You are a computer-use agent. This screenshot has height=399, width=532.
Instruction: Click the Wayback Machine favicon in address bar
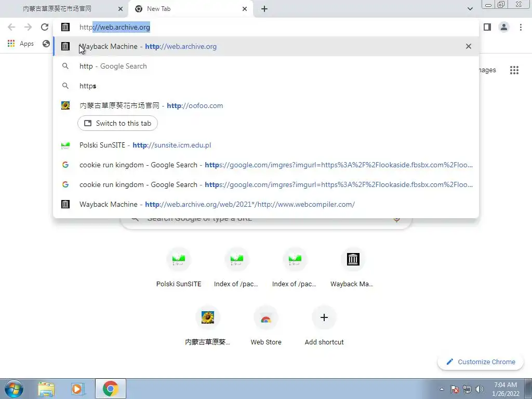[x=65, y=27]
